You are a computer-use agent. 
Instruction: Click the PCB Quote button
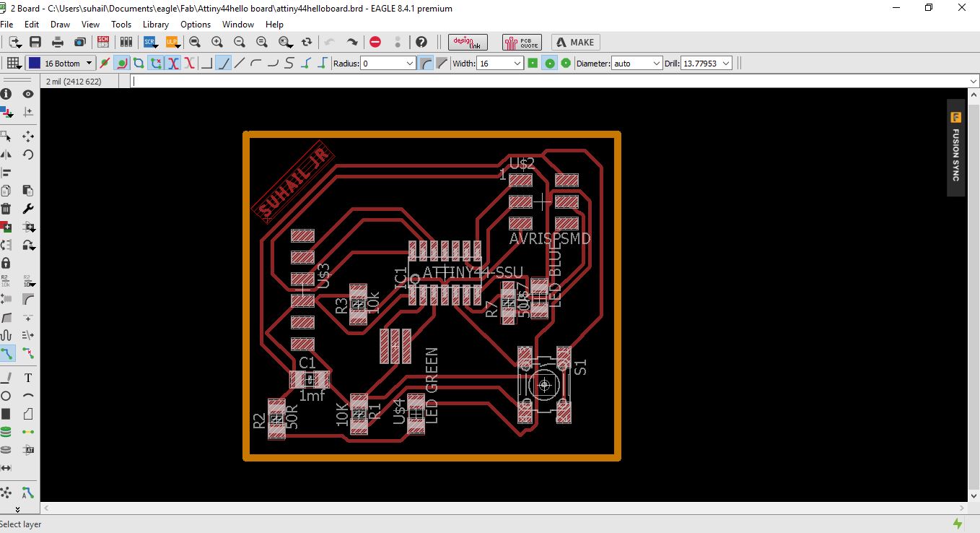coord(521,43)
